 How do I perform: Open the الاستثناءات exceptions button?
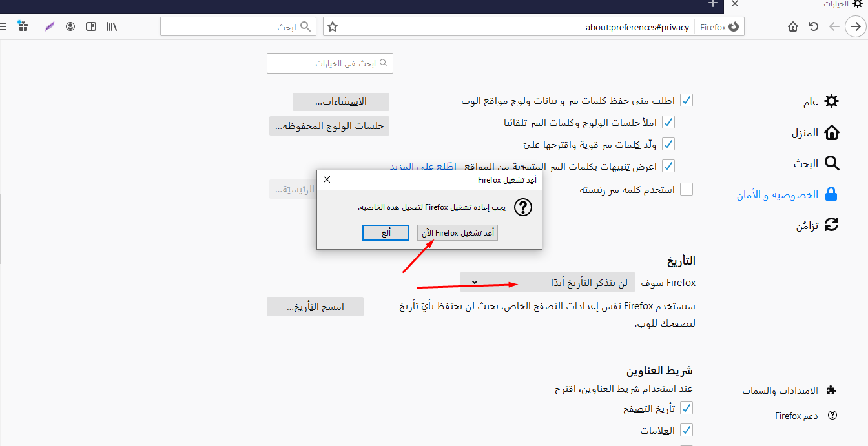point(340,102)
